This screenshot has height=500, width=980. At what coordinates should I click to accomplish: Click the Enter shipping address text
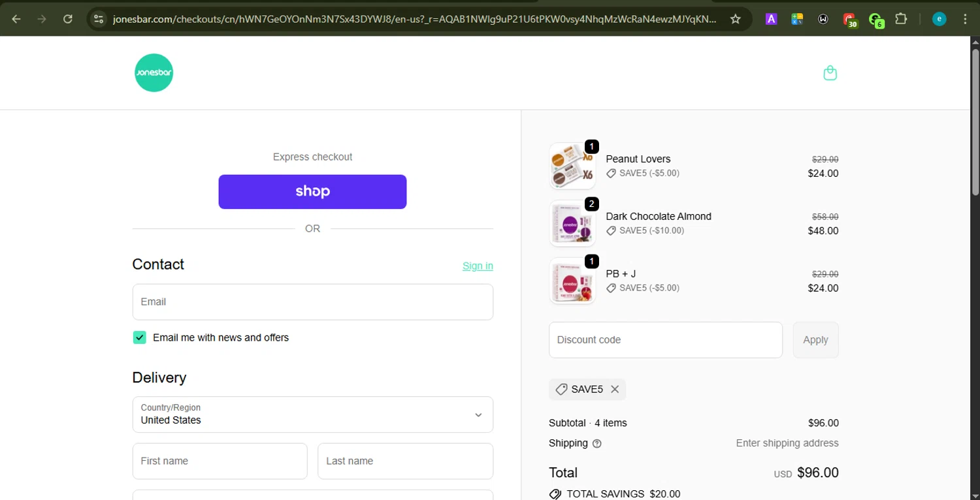[x=787, y=443]
